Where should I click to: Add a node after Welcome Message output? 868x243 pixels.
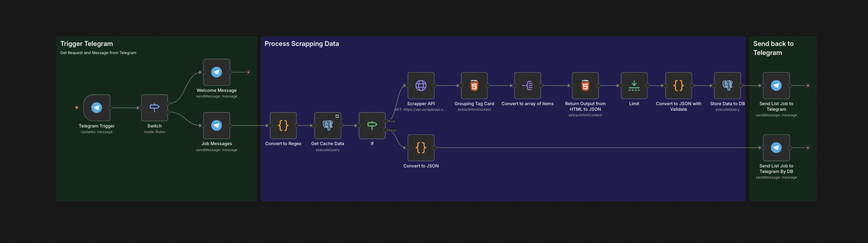[x=248, y=72]
